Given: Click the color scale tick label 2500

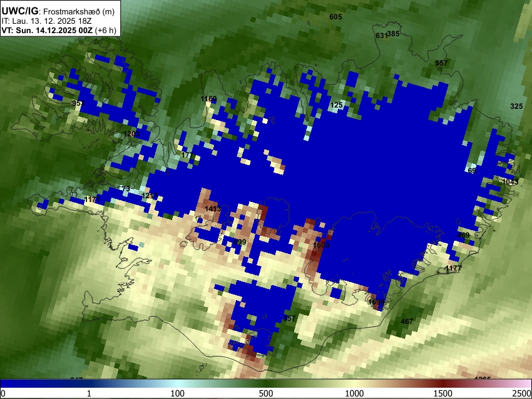Looking at the screenshot, I should tap(522, 393).
